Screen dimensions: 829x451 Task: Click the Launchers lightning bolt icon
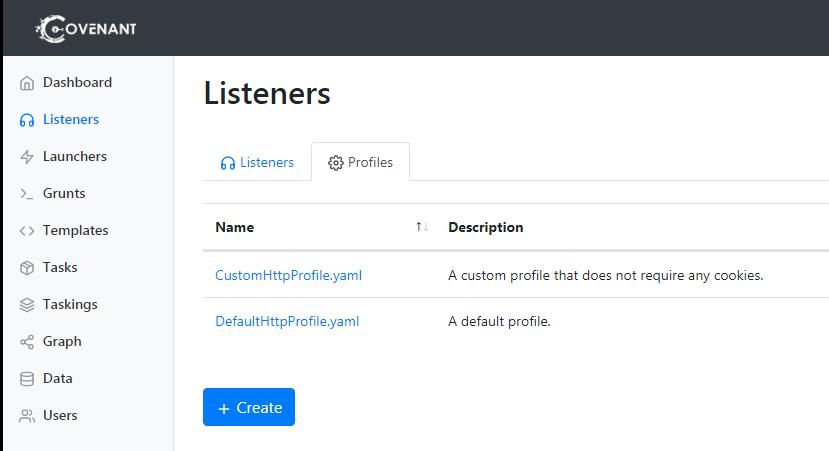pos(27,157)
